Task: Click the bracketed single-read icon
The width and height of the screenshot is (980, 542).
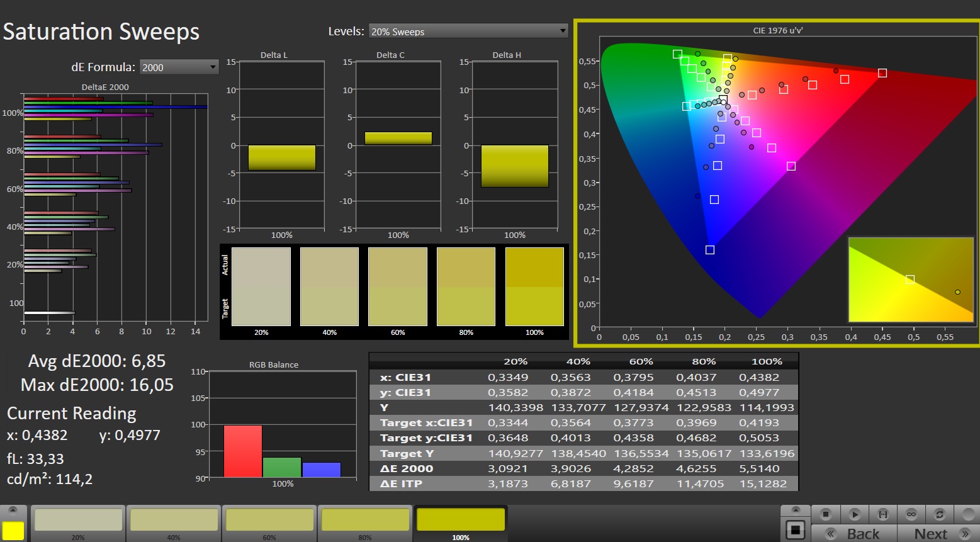Action: pos(882,514)
